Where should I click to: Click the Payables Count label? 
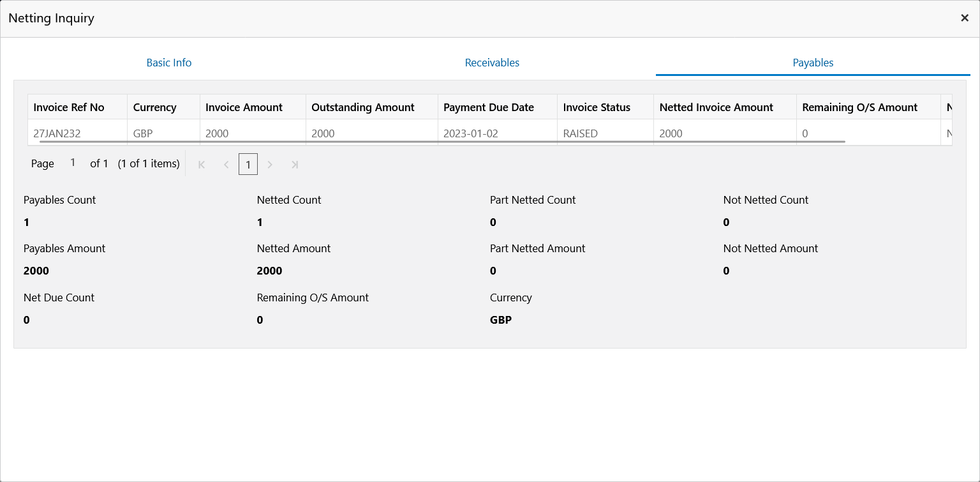click(x=60, y=200)
